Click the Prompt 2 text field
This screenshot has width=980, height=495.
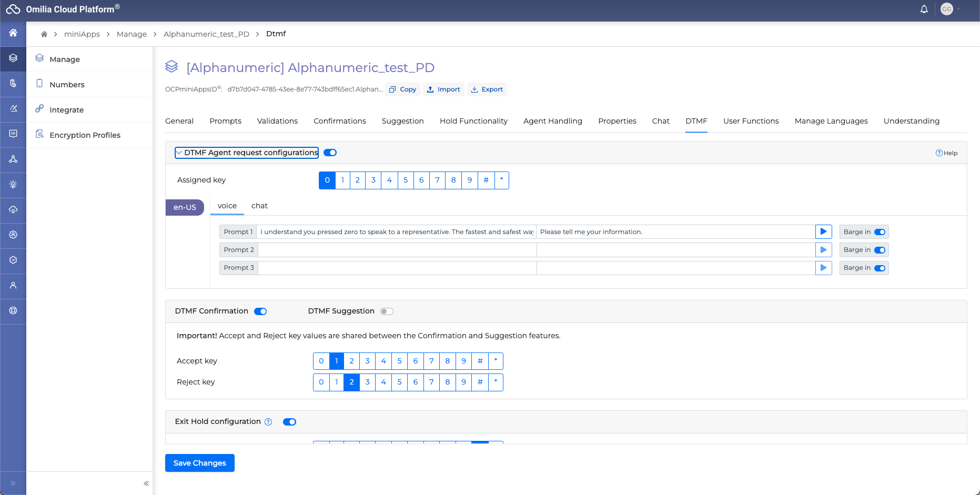(397, 250)
